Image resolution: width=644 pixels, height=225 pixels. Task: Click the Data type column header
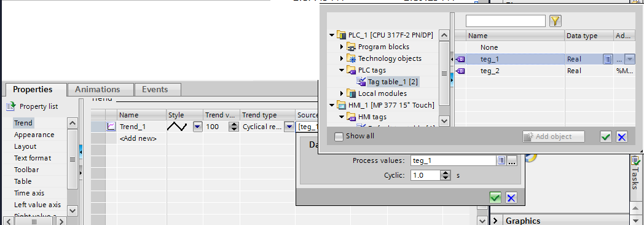pos(589,36)
